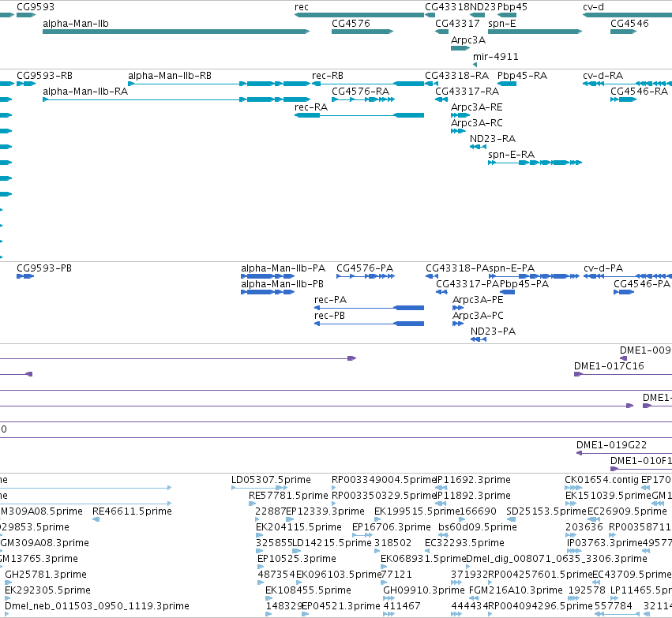
Task: Open EST GH25781.3prime
Action: tap(46, 575)
